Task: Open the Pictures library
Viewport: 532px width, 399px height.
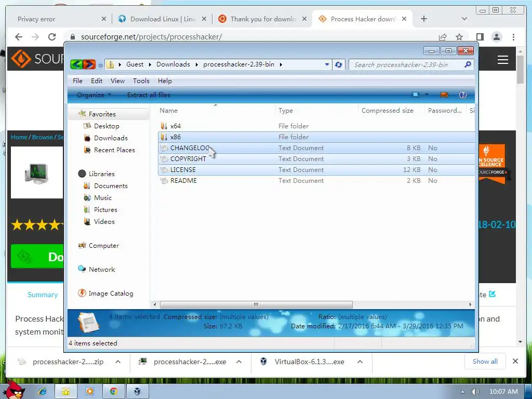Action: click(x=105, y=210)
